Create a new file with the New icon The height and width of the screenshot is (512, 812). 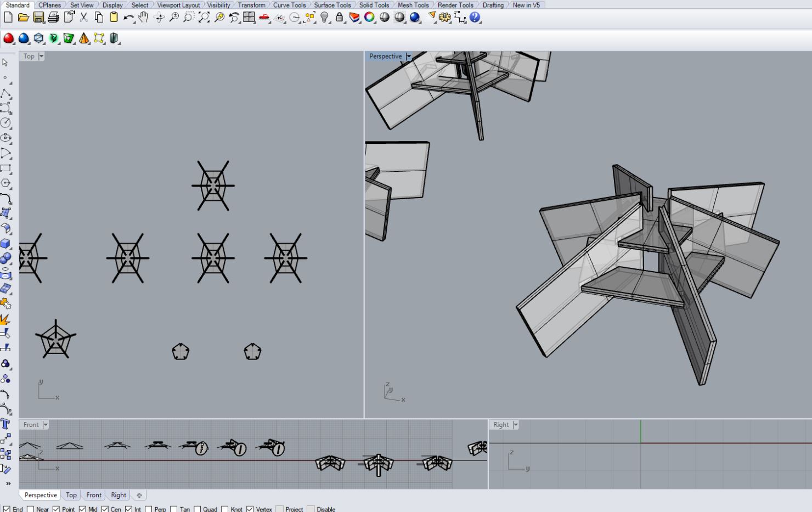click(x=8, y=18)
